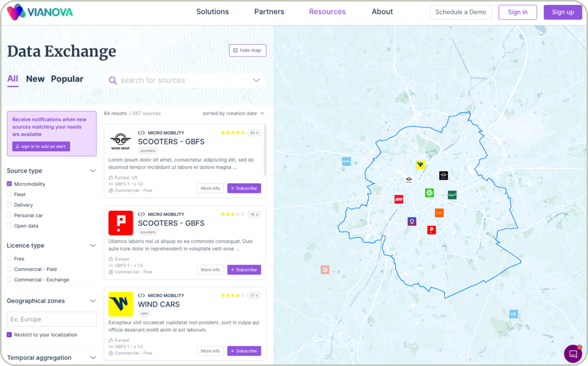Image resolution: width=588 pixels, height=366 pixels.
Task: Click the hide map button
Action: [247, 50]
